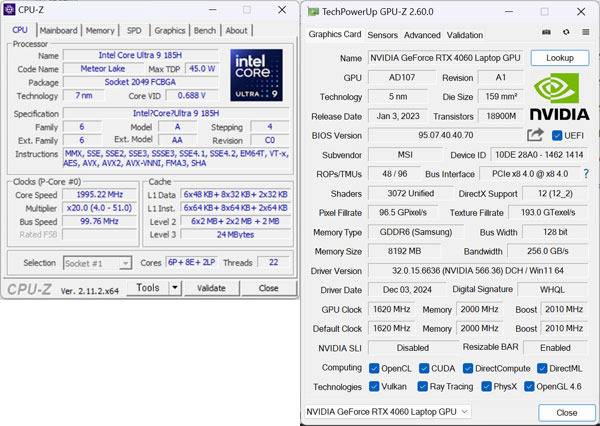Click Release Date field Jan 3, 2023
The image size is (600, 426).
click(398, 116)
